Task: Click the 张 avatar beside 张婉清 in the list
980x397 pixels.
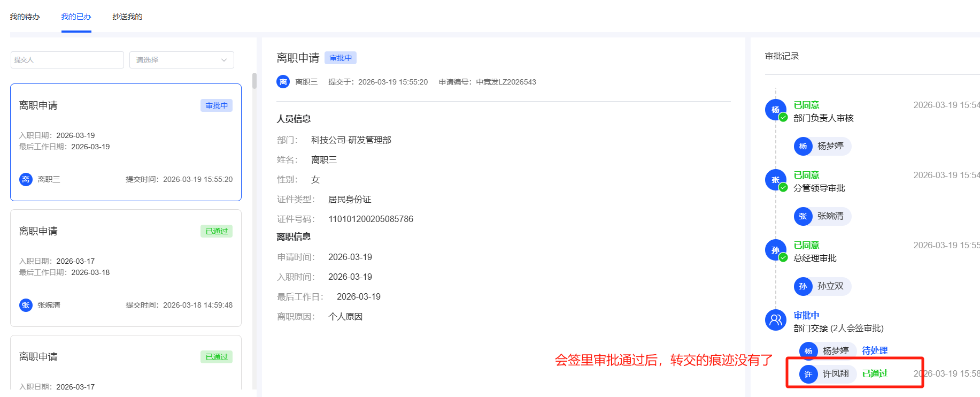Action: [x=26, y=305]
